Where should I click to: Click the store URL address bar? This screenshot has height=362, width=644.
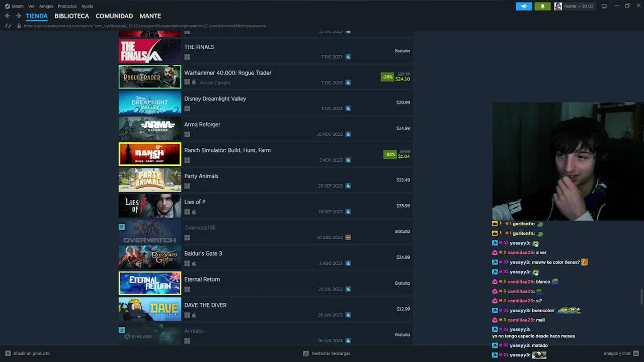pos(145,26)
